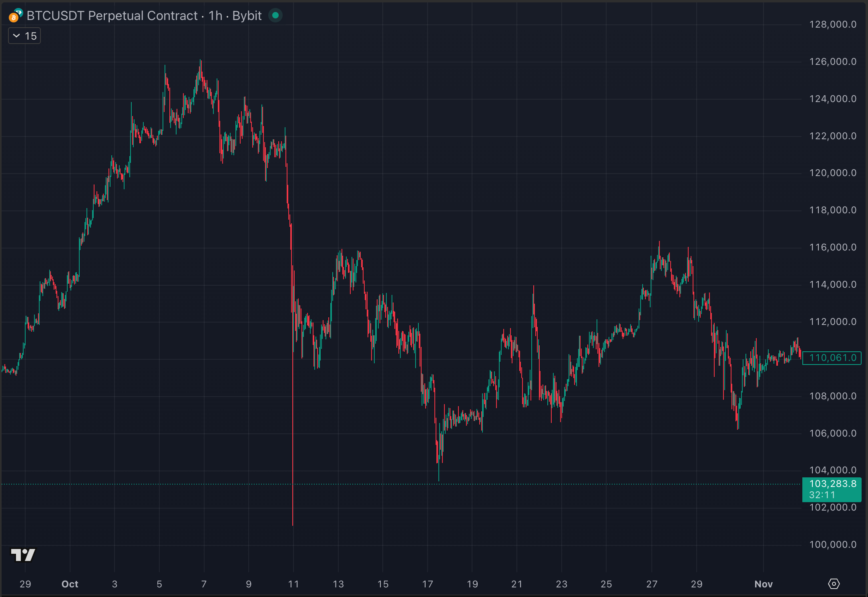Click the 11 date on time axis
The image size is (868, 597).
293,584
